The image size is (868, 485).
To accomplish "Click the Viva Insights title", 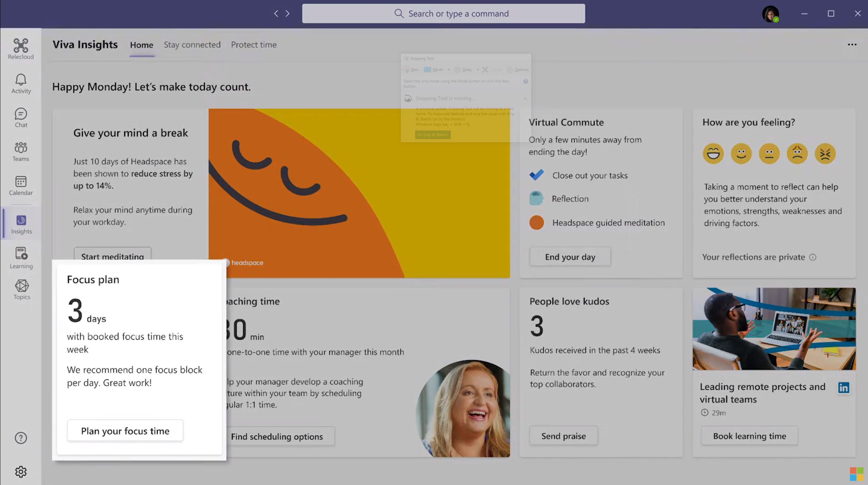I will [x=85, y=45].
